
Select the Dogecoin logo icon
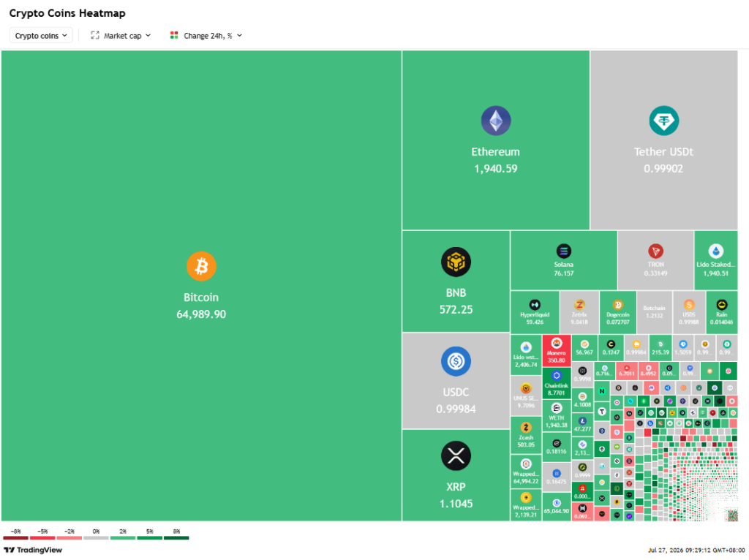[617, 305]
